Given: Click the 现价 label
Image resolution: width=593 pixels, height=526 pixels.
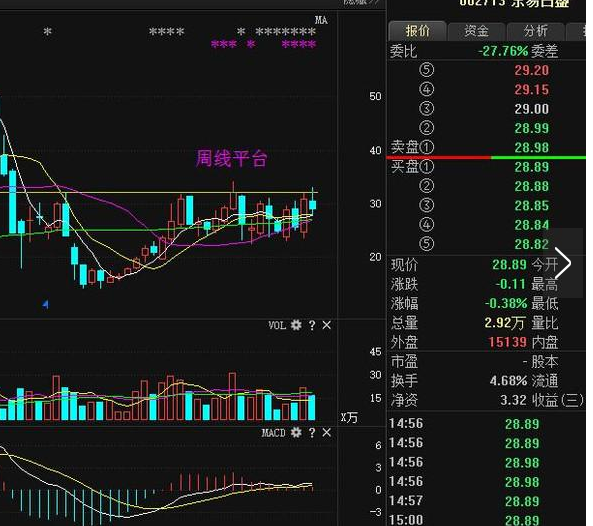Looking at the screenshot, I should 404,265.
